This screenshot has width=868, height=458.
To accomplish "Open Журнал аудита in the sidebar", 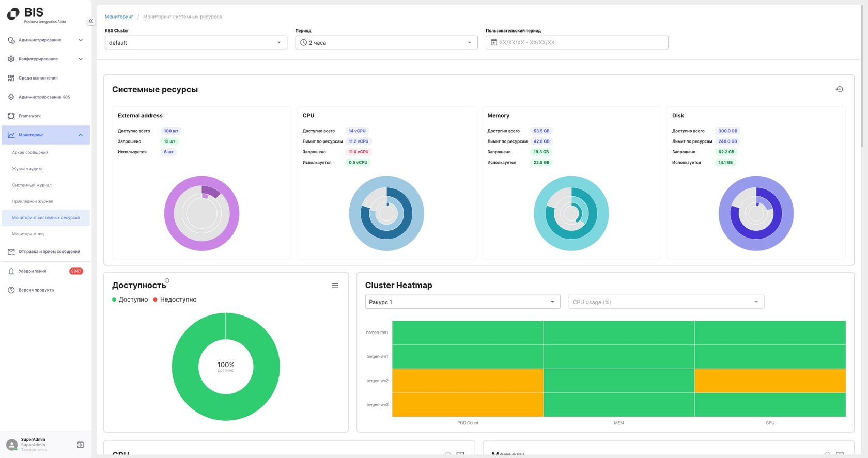I will [x=27, y=169].
